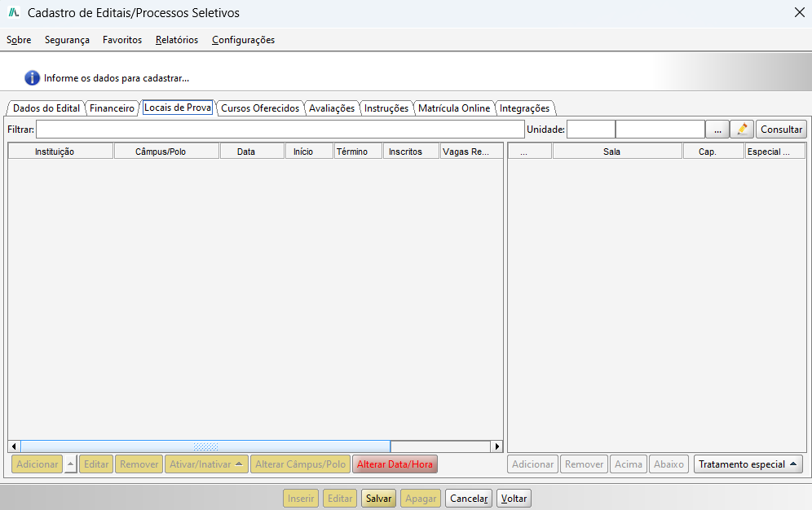Switch to the Matrícula Online tab
The image size is (812, 510).
[454, 108]
